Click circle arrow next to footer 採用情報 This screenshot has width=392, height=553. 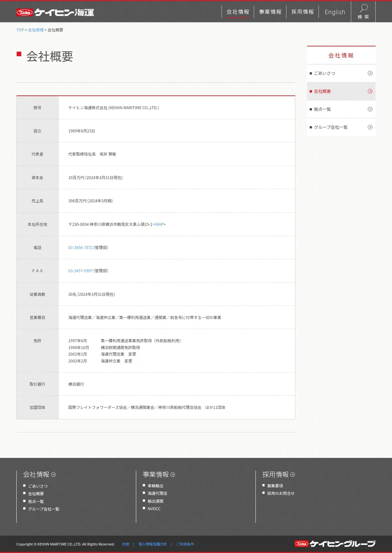293,475
